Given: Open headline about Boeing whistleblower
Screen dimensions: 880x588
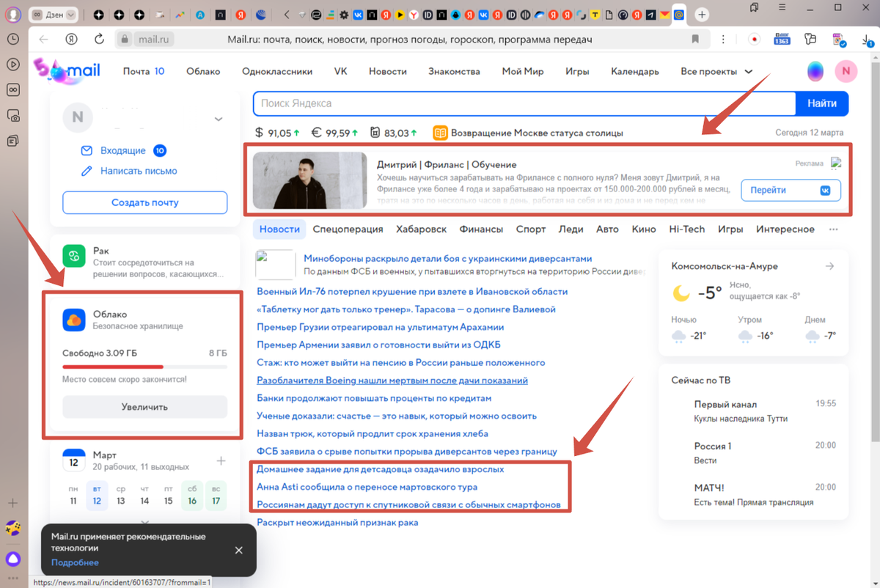Looking at the screenshot, I should tap(392, 380).
